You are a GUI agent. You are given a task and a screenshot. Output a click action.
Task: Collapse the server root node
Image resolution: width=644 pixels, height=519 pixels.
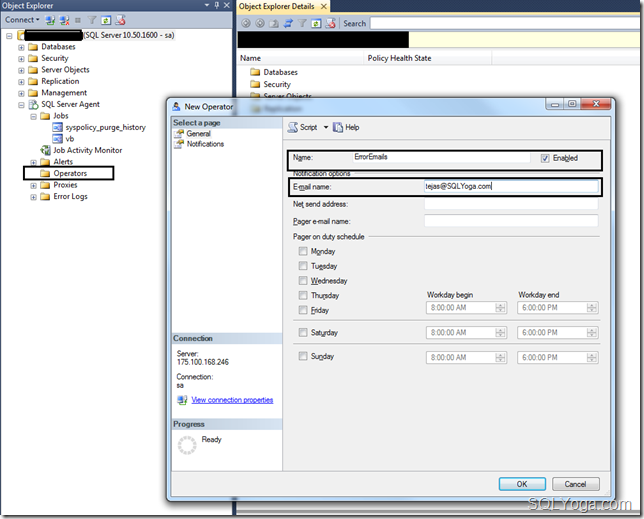coord(9,36)
